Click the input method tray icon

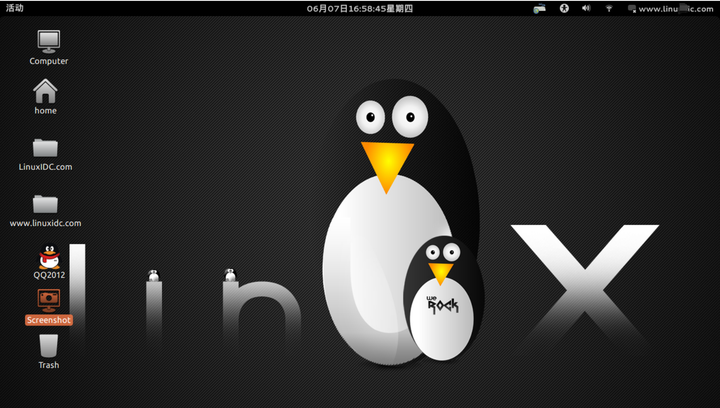pos(540,8)
